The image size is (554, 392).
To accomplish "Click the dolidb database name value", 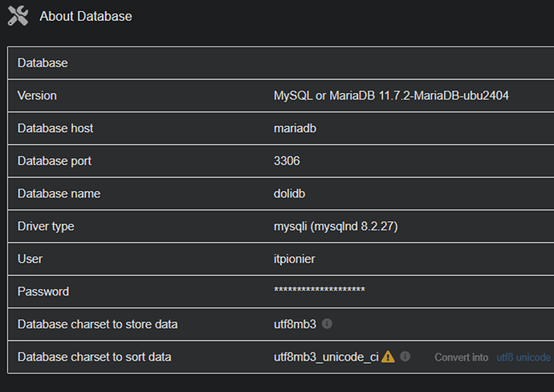I will point(291,194).
